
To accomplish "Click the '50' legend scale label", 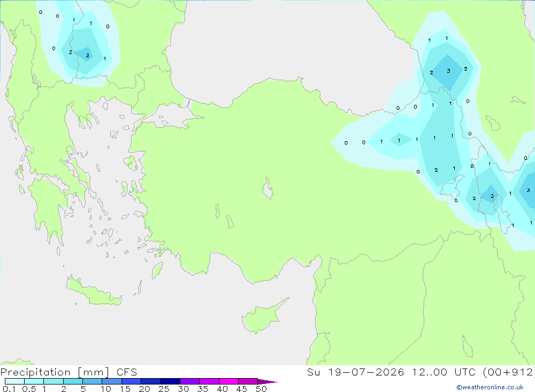I will 261,389.
